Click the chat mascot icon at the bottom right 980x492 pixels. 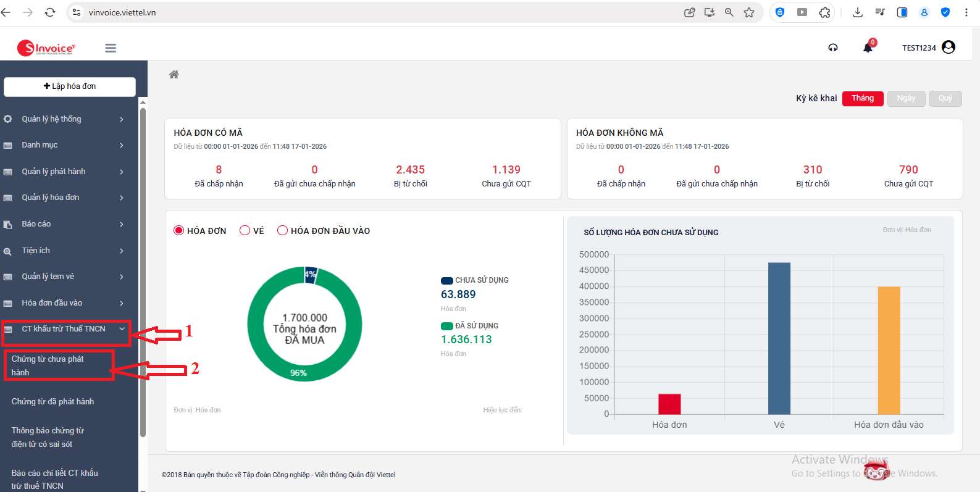coord(876,472)
